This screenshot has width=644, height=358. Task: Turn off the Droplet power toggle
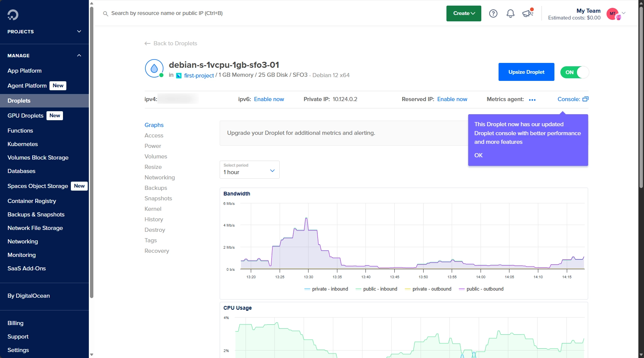574,72
